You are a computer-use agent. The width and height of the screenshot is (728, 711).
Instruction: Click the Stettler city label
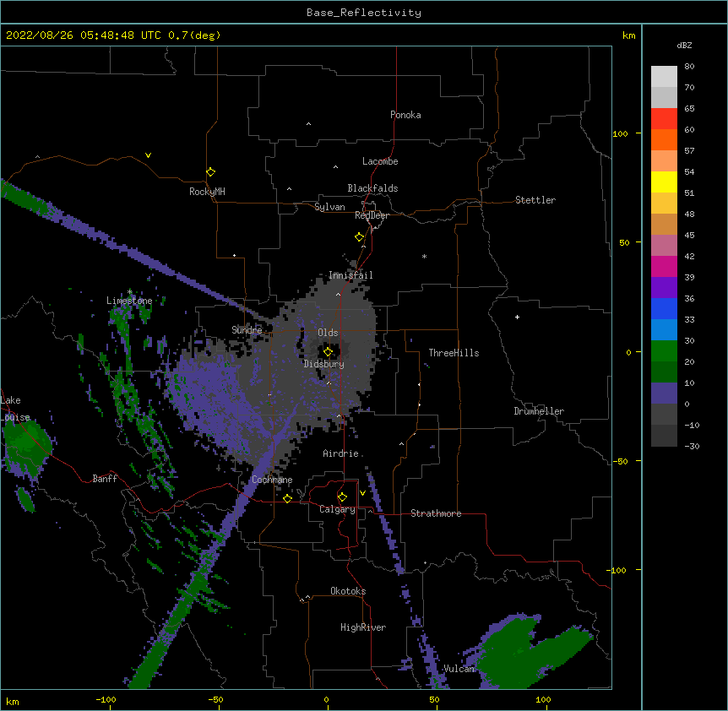click(x=535, y=200)
